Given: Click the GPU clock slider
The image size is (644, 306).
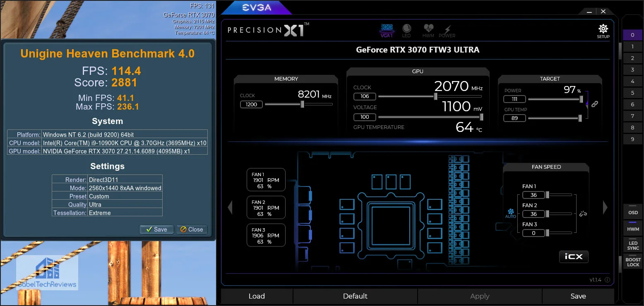Looking at the screenshot, I should pos(430,96).
